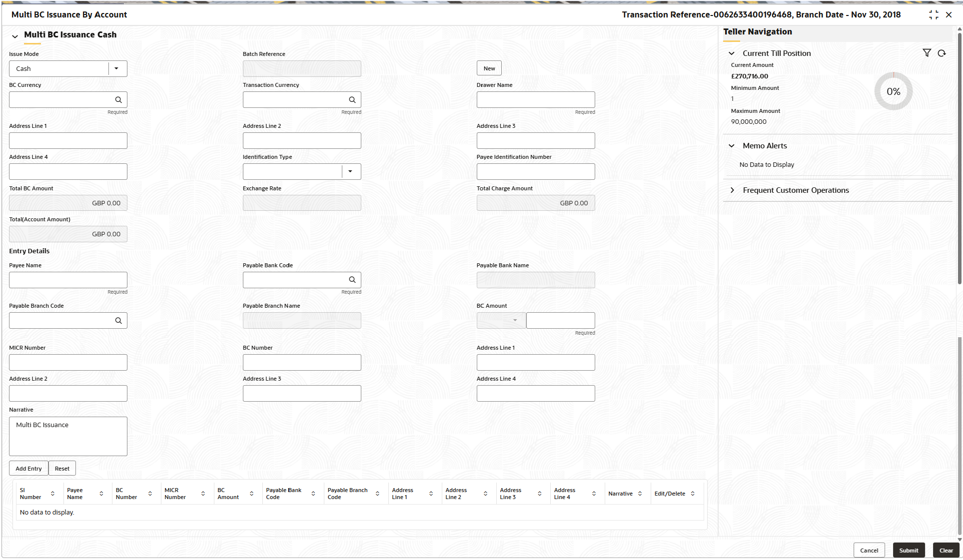963x560 pixels.
Task: Click 'No Data to Display' memo text
Action: pos(767,165)
